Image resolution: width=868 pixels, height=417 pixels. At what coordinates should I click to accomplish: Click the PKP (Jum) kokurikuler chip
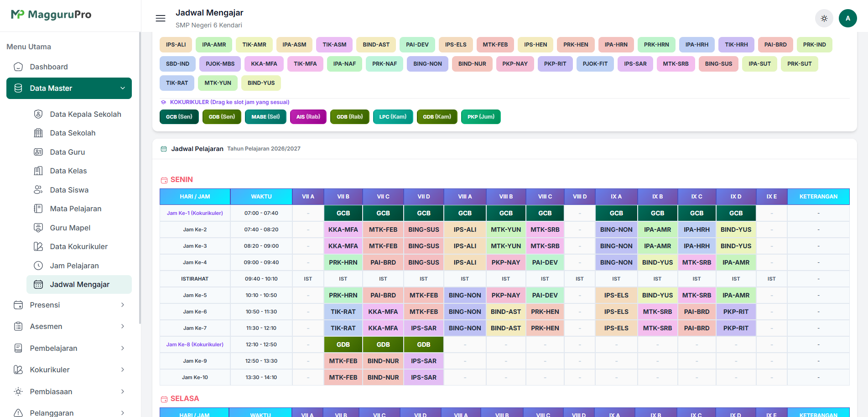pos(481,117)
